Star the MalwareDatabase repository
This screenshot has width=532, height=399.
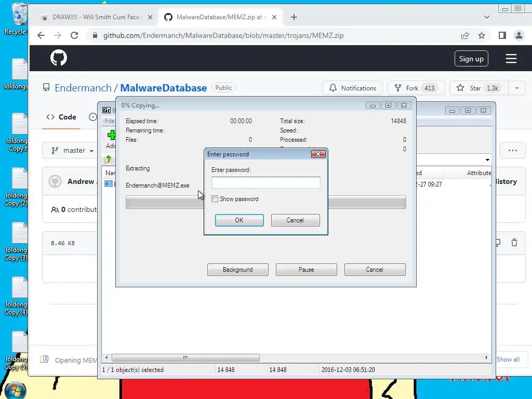click(478, 88)
